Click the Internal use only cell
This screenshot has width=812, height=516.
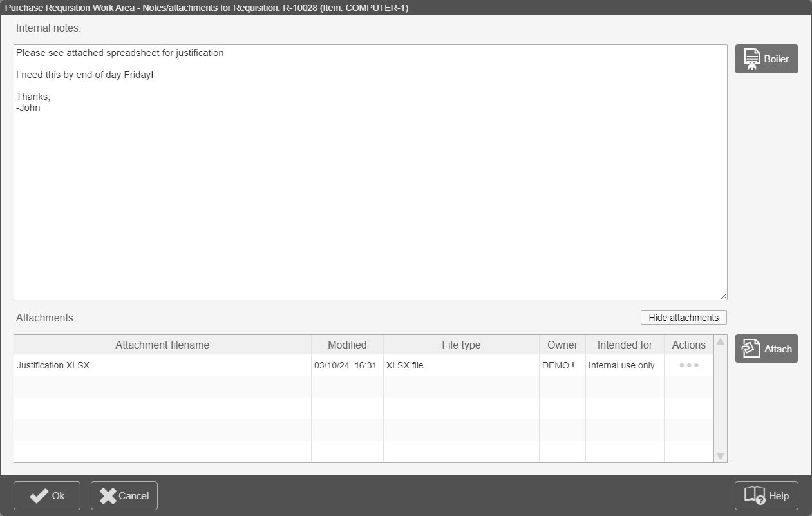(x=621, y=365)
